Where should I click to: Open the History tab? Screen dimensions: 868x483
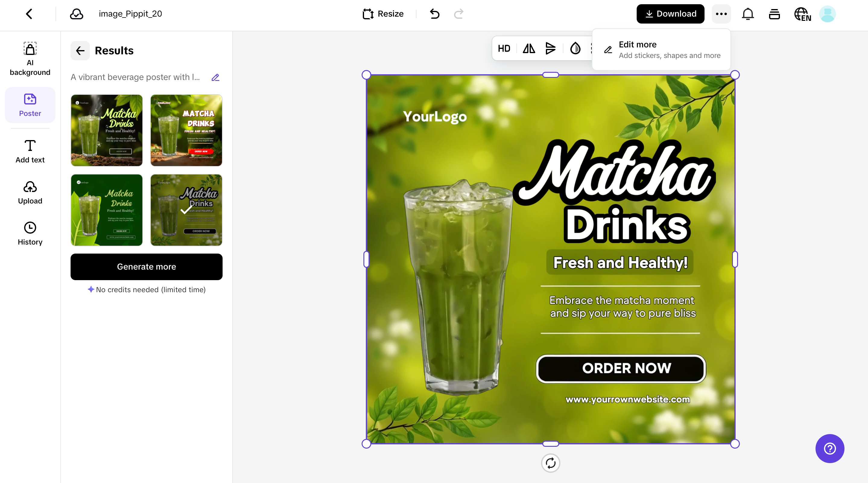pyautogui.click(x=30, y=233)
